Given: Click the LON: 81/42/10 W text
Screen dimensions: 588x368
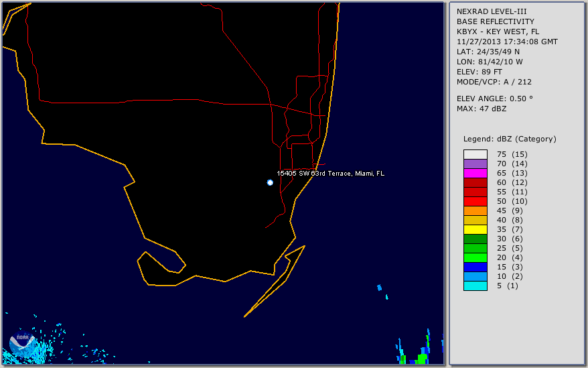Looking at the screenshot, I should (490, 62).
